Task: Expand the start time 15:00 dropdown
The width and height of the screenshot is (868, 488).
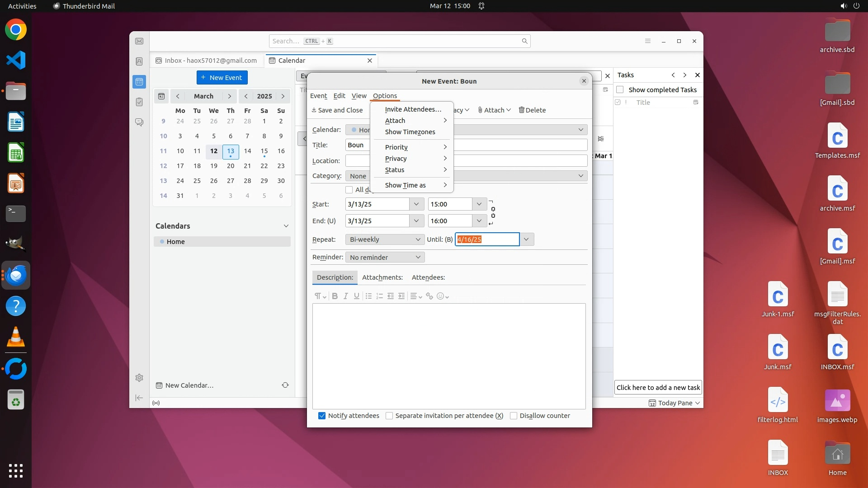Action: point(479,204)
